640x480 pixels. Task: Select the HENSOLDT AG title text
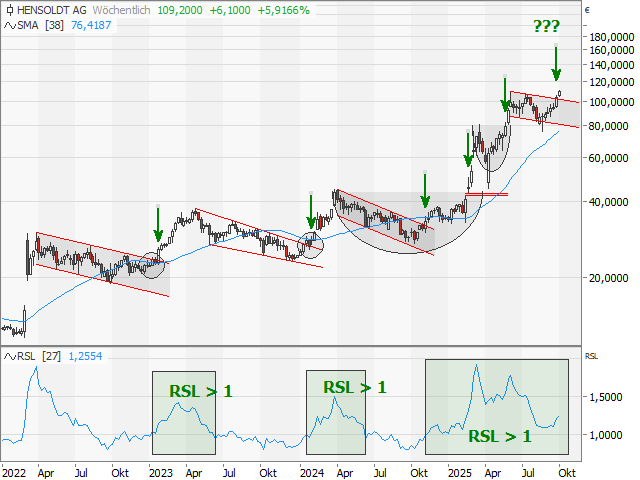pos(52,10)
